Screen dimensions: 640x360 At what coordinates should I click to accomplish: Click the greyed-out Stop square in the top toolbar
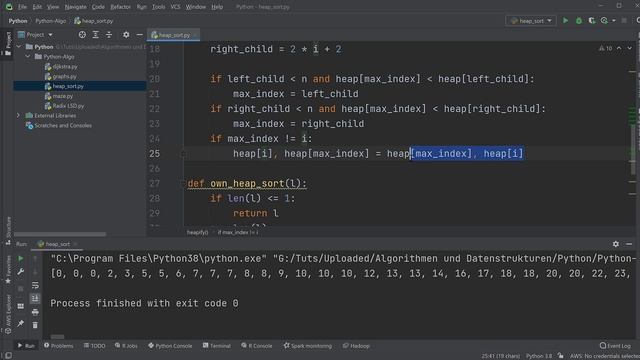624,20
